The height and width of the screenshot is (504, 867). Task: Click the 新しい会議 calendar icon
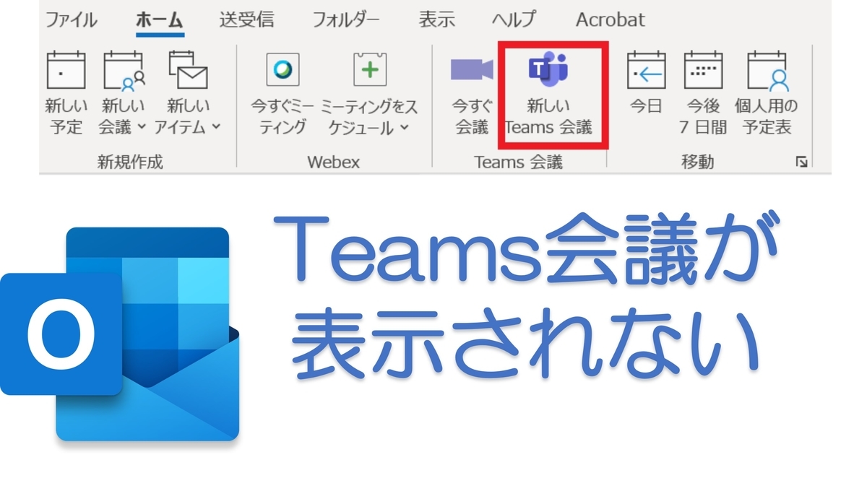pos(124,71)
